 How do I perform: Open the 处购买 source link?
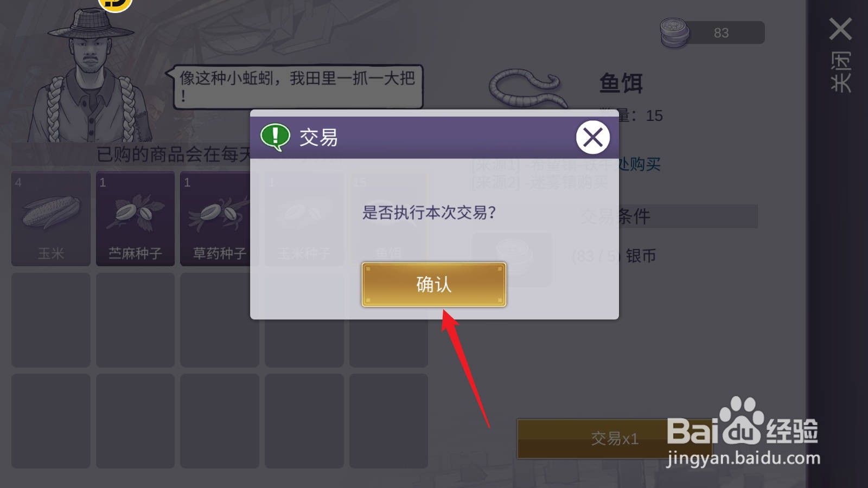pyautogui.click(x=639, y=164)
